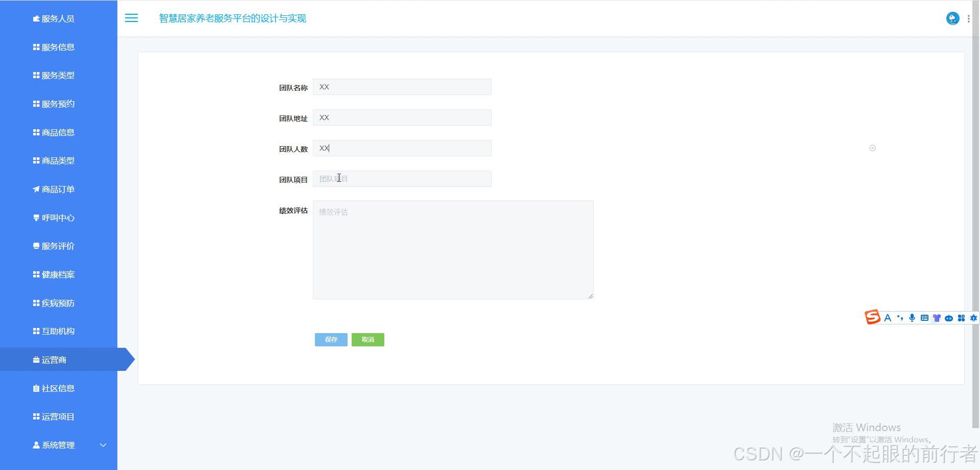
Task: Click into the 绩效评估 text area
Action: pos(453,250)
